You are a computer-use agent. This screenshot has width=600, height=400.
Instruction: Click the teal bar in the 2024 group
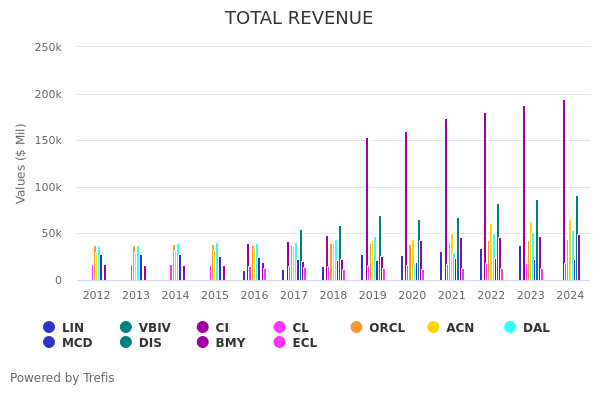pyautogui.click(x=577, y=238)
